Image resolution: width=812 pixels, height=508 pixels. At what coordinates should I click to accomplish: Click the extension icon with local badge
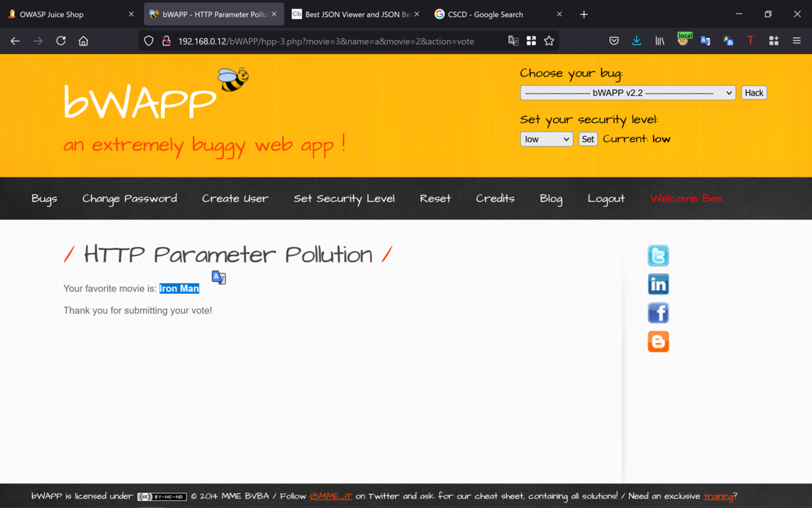(683, 39)
